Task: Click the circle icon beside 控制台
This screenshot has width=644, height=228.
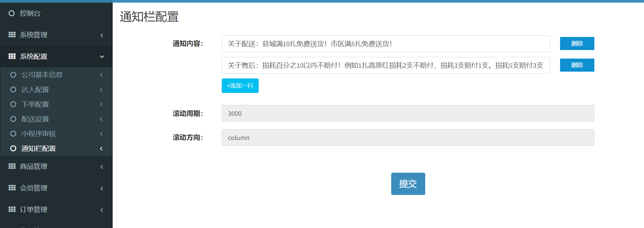Action: pyautogui.click(x=12, y=13)
